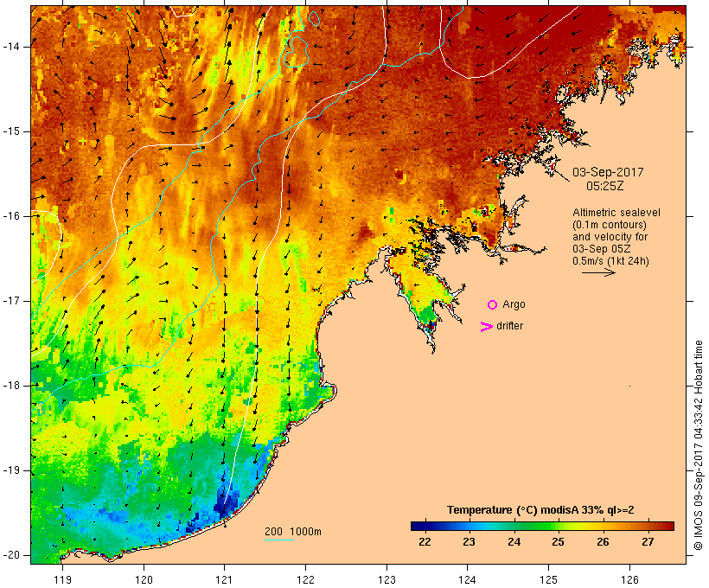Click the '0.5m/s (1kt 24h)' label

tap(610, 261)
